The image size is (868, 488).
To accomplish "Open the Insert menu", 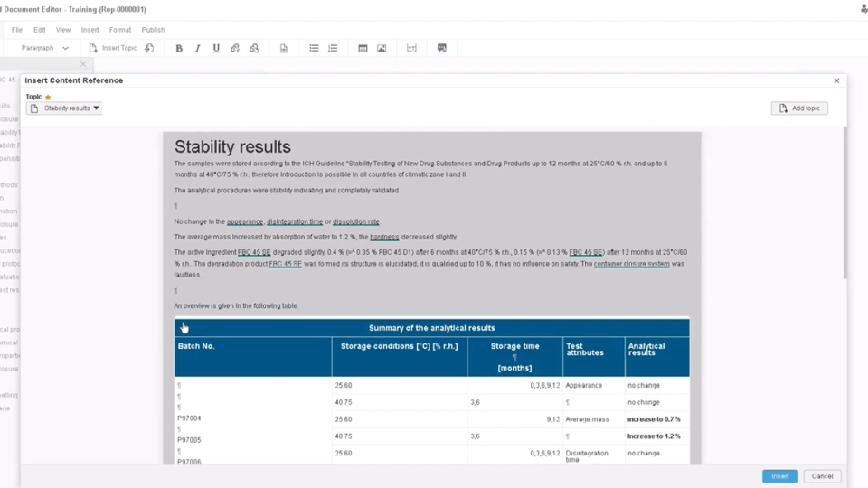I will click(x=90, y=30).
